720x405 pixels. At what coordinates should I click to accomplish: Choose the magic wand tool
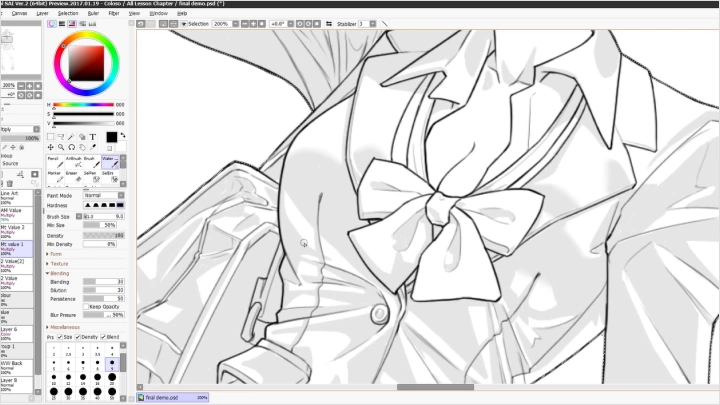click(x=71, y=137)
